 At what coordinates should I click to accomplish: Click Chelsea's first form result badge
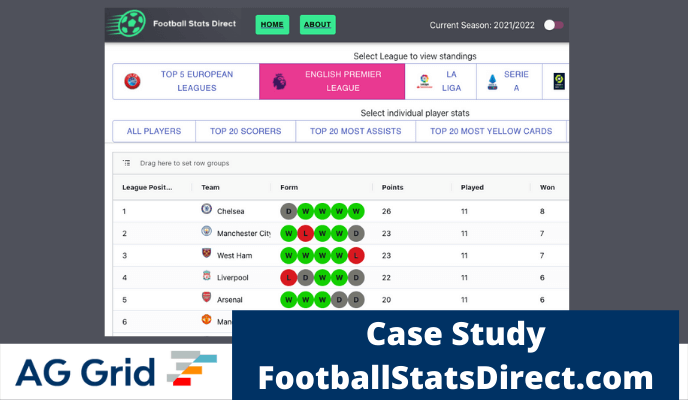pos(288,211)
